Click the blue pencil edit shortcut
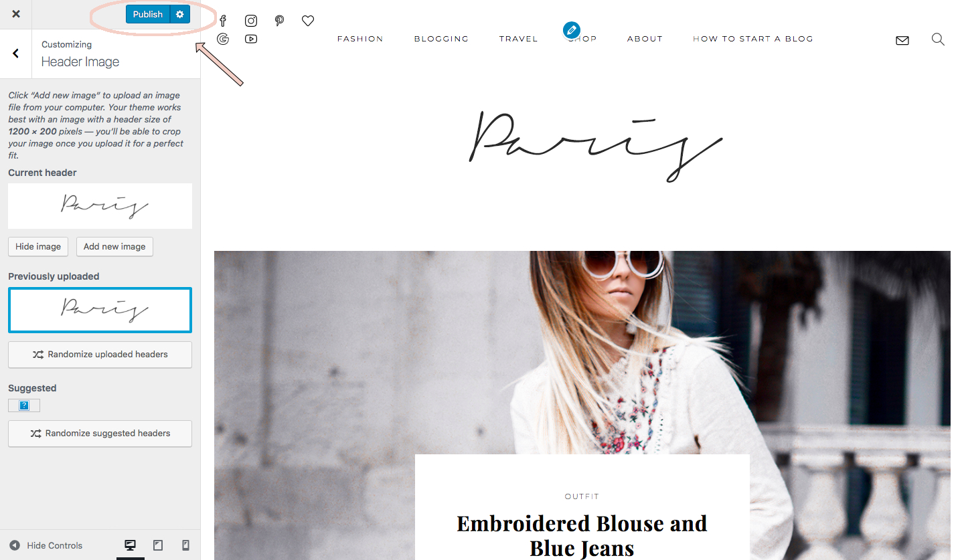This screenshot has height=560, width=964. [571, 29]
